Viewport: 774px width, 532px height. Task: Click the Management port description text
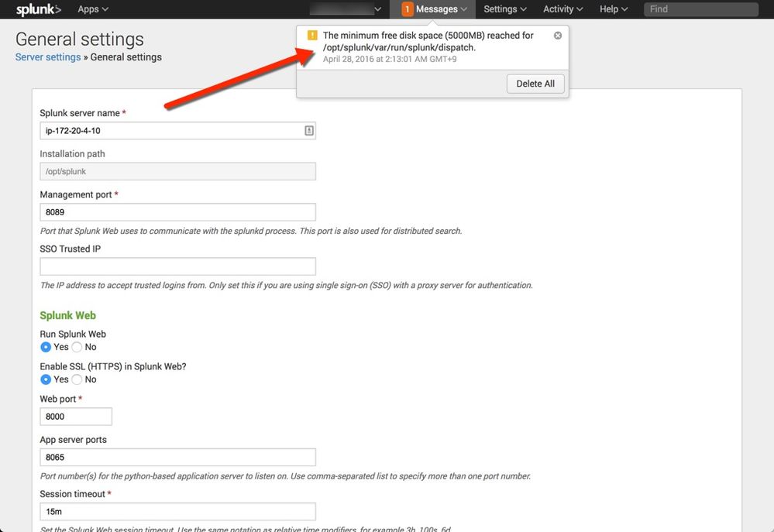point(251,231)
